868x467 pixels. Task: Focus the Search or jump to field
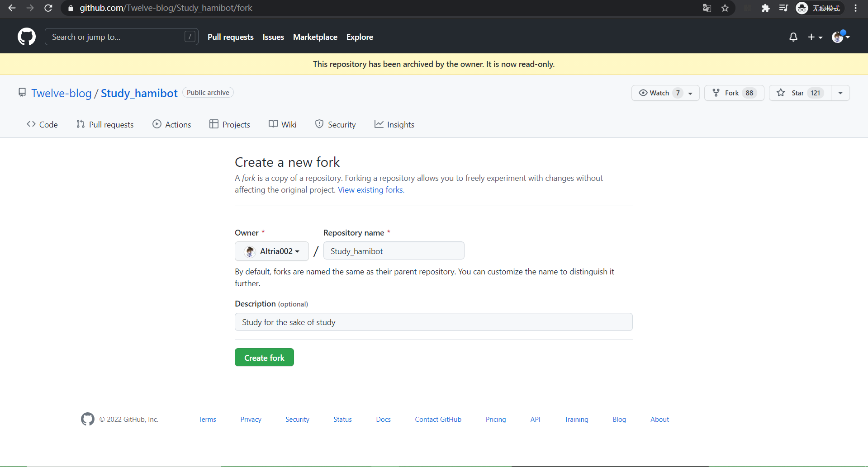pos(121,37)
